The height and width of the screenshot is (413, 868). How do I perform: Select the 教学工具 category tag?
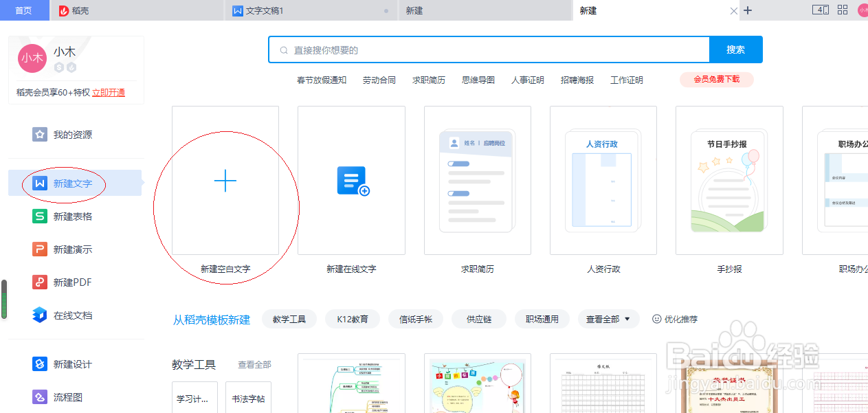(289, 319)
